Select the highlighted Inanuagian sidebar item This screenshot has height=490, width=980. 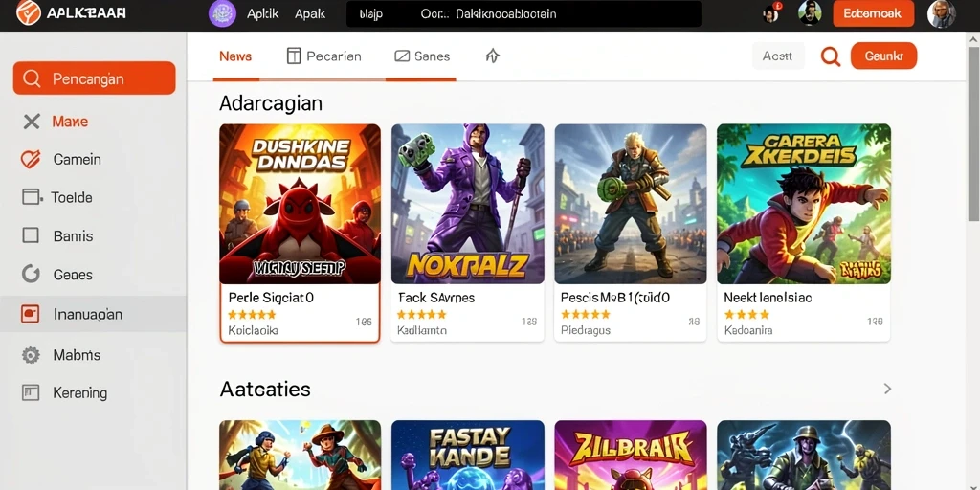point(93,314)
